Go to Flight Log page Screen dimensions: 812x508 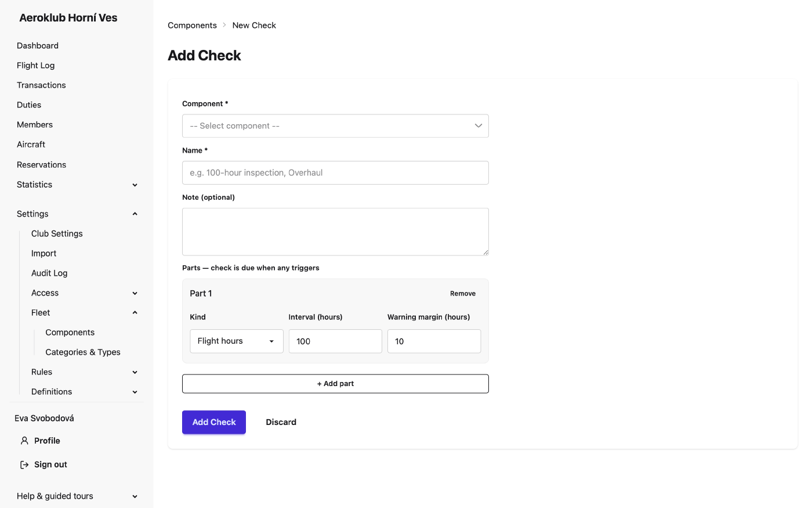tap(36, 66)
